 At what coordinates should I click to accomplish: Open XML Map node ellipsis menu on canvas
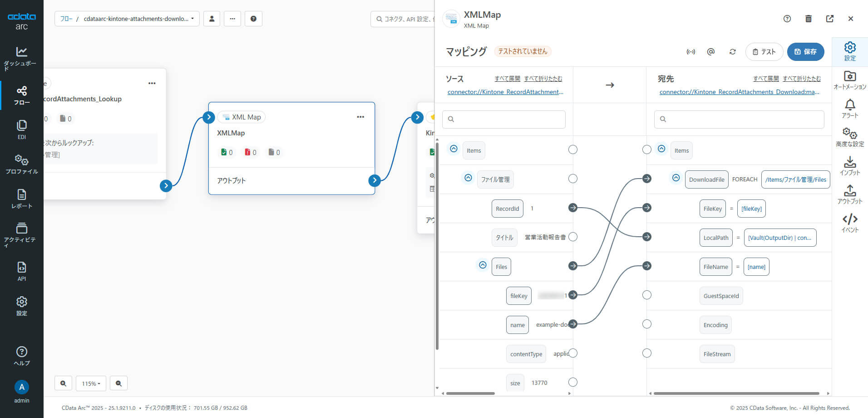360,117
